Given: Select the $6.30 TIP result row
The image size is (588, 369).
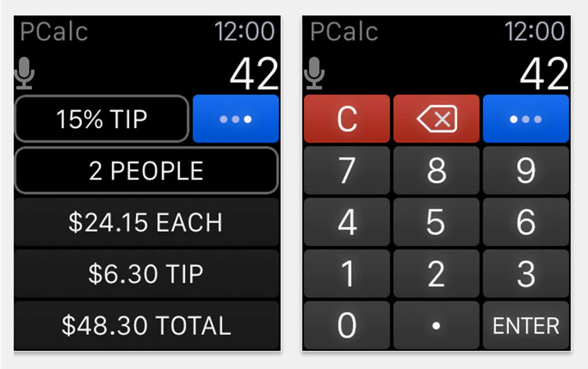Looking at the screenshot, I should [x=146, y=274].
